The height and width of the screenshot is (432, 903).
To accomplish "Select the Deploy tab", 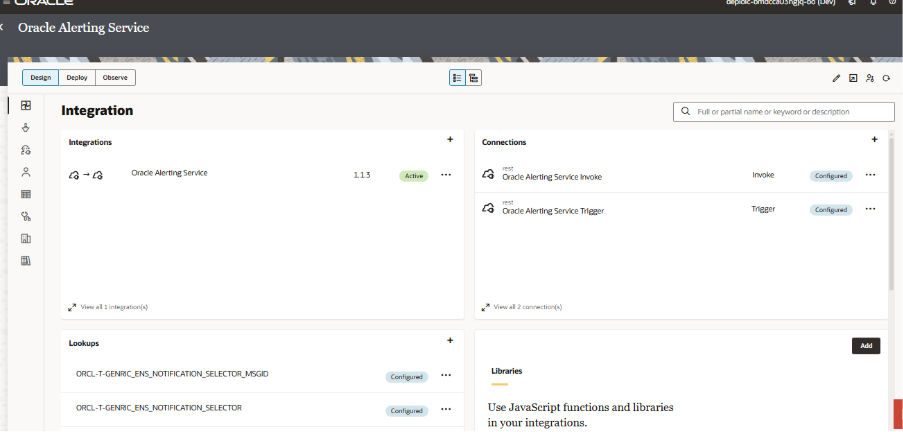I will pyautogui.click(x=77, y=78).
